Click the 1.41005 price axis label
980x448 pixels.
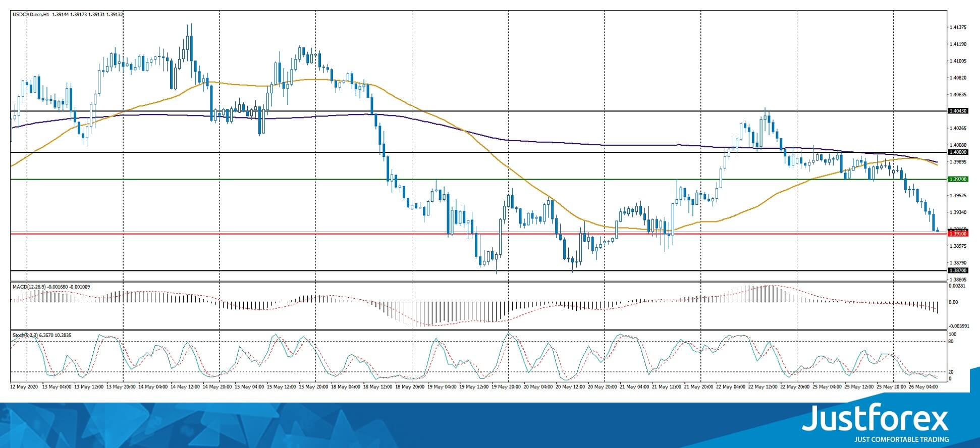(958, 61)
